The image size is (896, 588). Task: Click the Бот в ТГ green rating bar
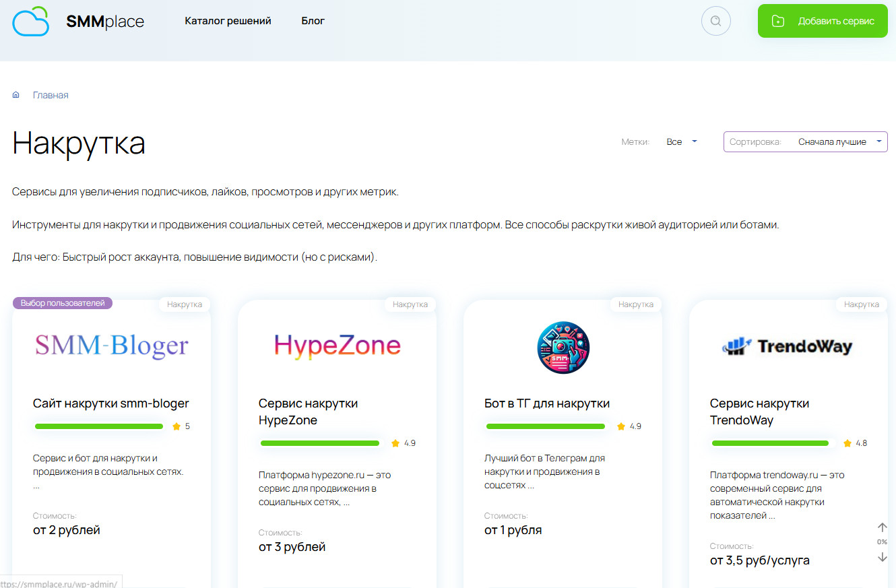click(x=546, y=426)
